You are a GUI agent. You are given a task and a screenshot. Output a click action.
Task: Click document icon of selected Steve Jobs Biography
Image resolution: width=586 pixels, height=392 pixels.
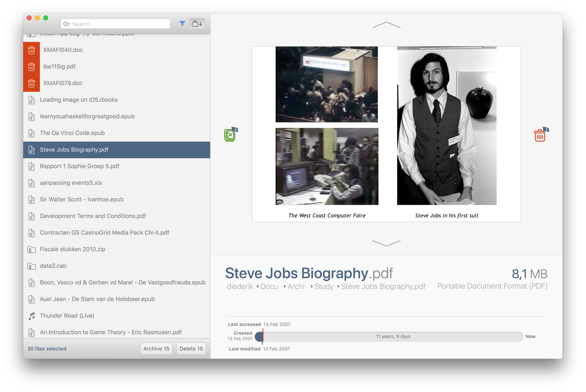coord(31,150)
